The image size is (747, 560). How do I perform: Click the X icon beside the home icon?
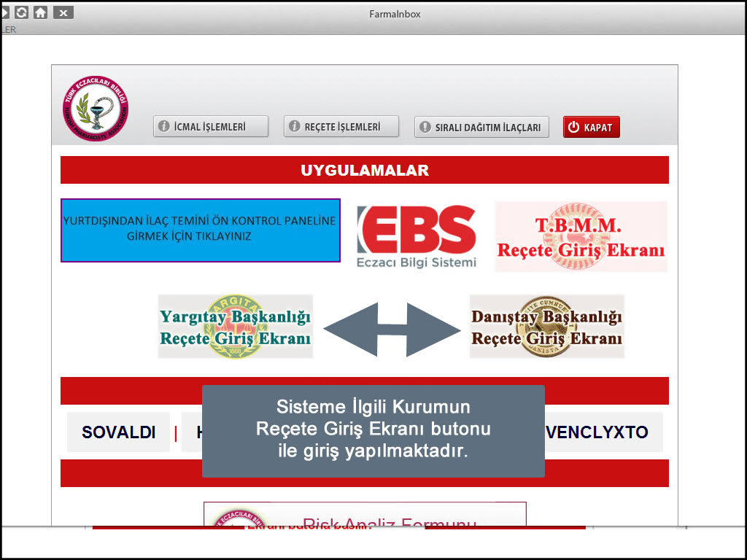[x=63, y=12]
